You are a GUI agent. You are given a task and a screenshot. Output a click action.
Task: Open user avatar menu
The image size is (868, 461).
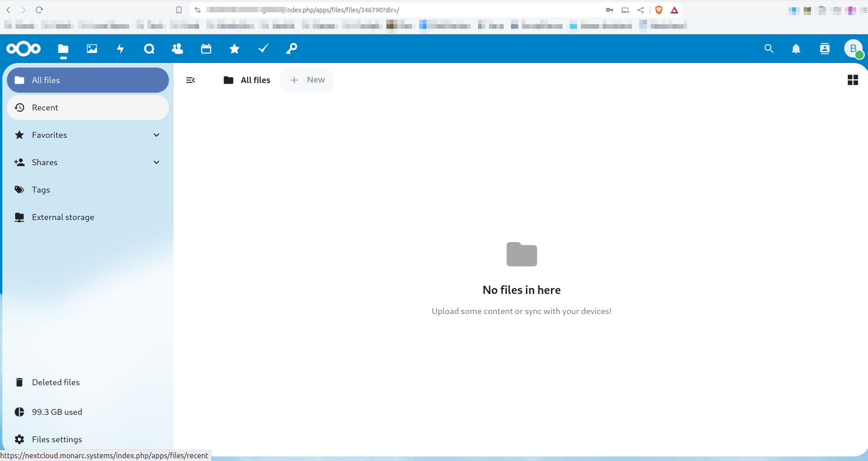(853, 49)
